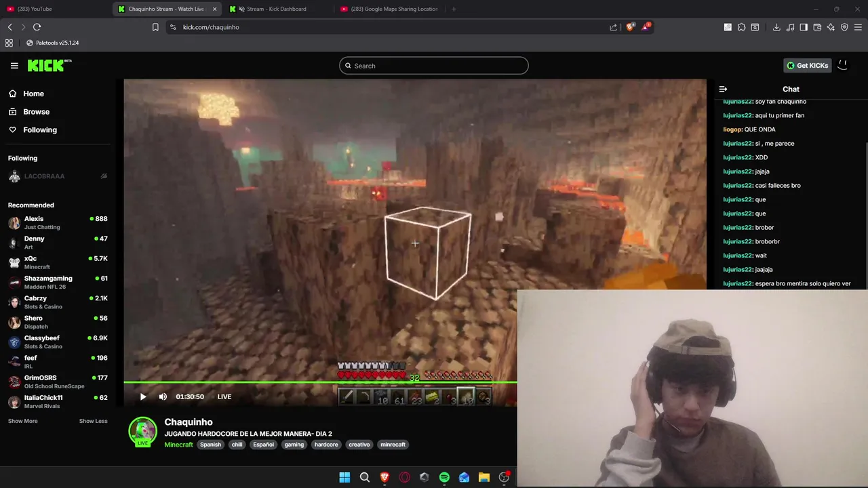Select the creativo tag

pos(359,445)
